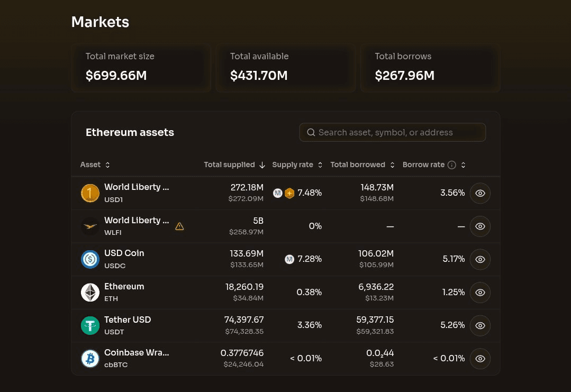Click the 0.3776746 supplied value
571x392 pixels.
coord(242,353)
